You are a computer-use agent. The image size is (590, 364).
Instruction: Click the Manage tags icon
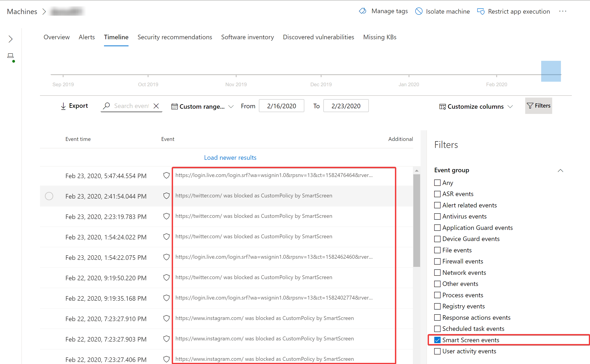tap(362, 11)
